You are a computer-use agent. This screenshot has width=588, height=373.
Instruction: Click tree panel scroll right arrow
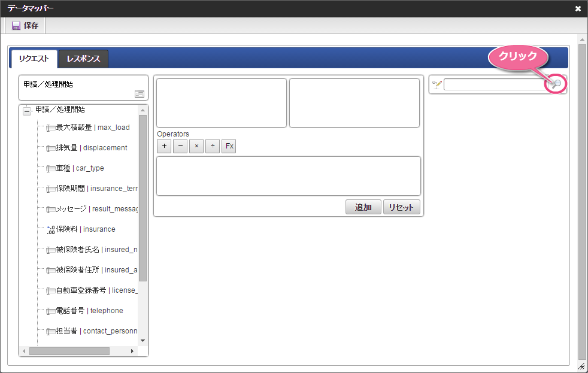132,351
